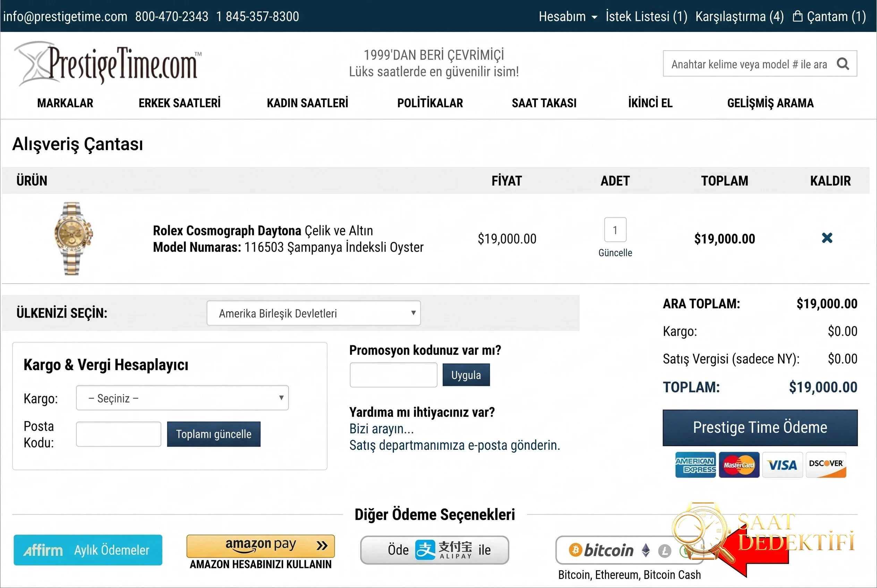The image size is (877, 588).
Task: Open the ERKEK SAATLERİ menu
Action: coord(179,103)
